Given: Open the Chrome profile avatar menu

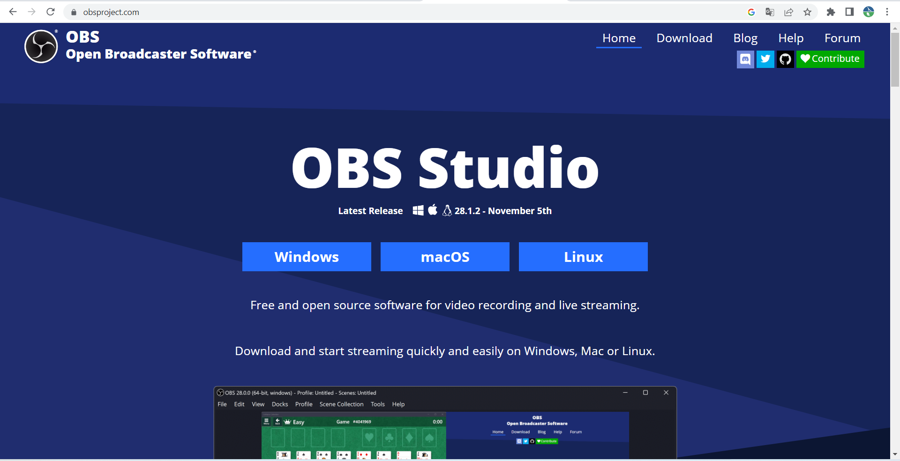Looking at the screenshot, I should (868, 12).
